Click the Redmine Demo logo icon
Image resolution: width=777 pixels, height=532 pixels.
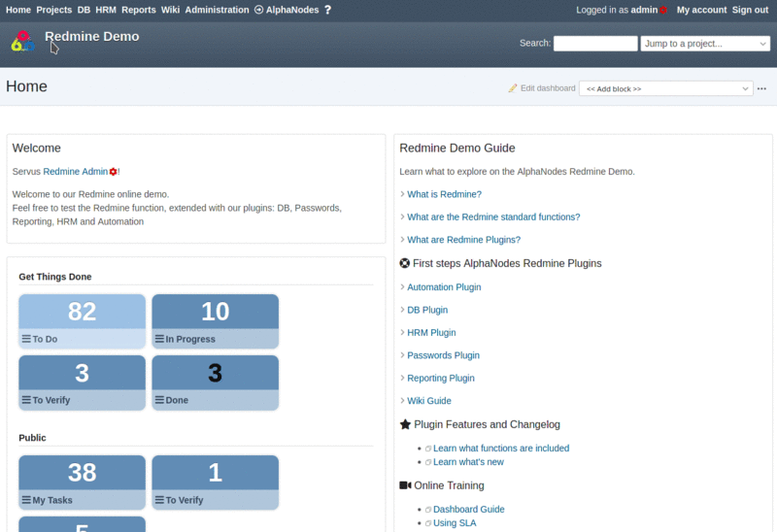[x=22, y=41]
